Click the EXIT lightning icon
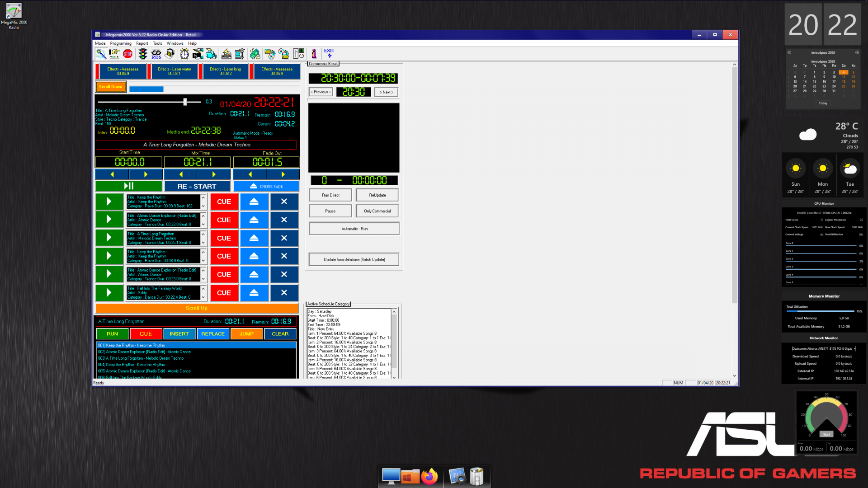The width and height of the screenshot is (868, 488). 329,53
